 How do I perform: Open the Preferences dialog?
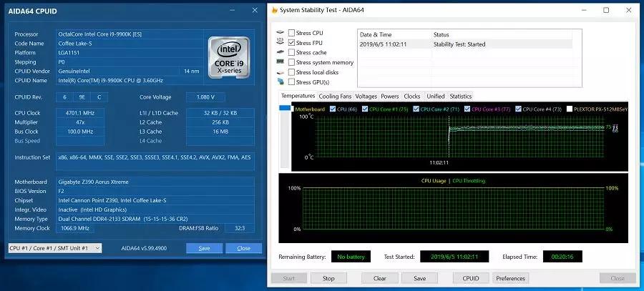click(510, 278)
